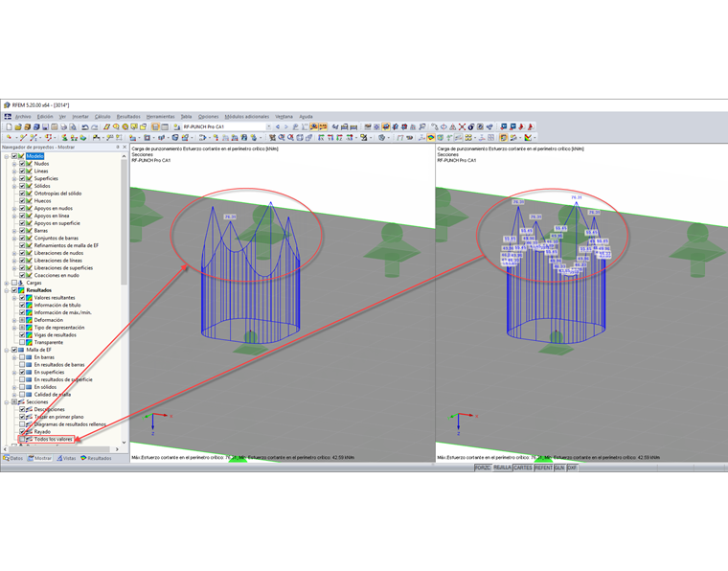
Task: Expand the Cargas tree node
Action: pos(7,283)
